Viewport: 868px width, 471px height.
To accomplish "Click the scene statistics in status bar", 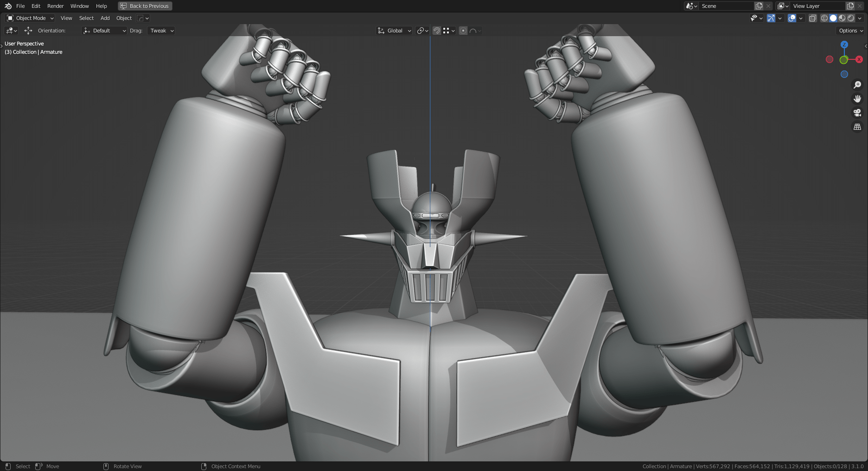I will 753,466.
